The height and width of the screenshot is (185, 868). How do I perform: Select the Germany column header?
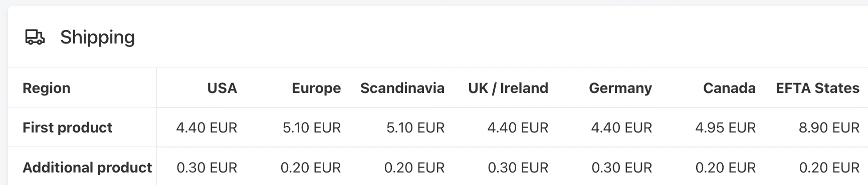click(620, 88)
